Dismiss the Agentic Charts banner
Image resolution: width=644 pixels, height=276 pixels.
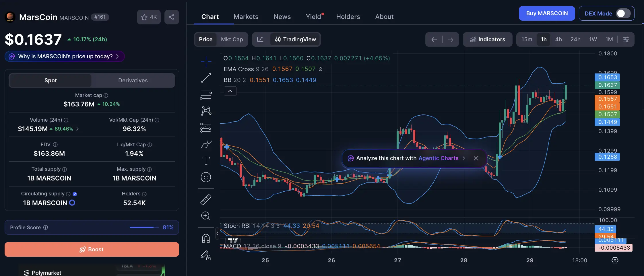(x=476, y=158)
